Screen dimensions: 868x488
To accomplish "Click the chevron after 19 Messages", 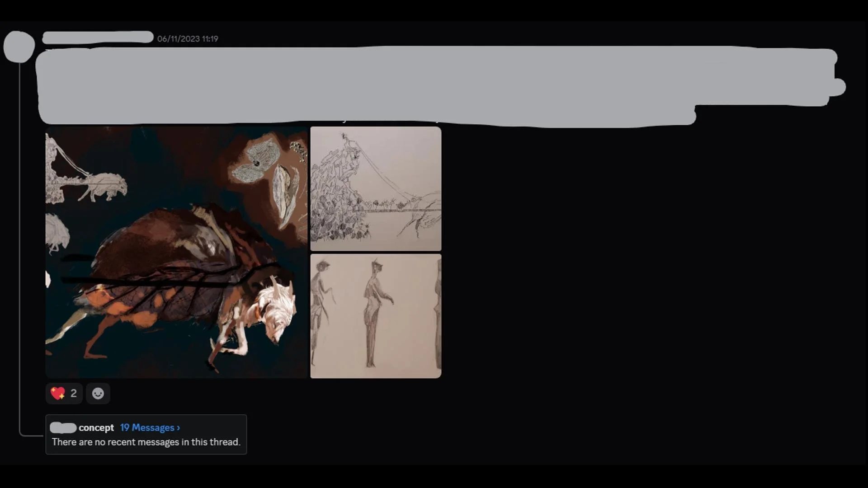I will pos(179,428).
